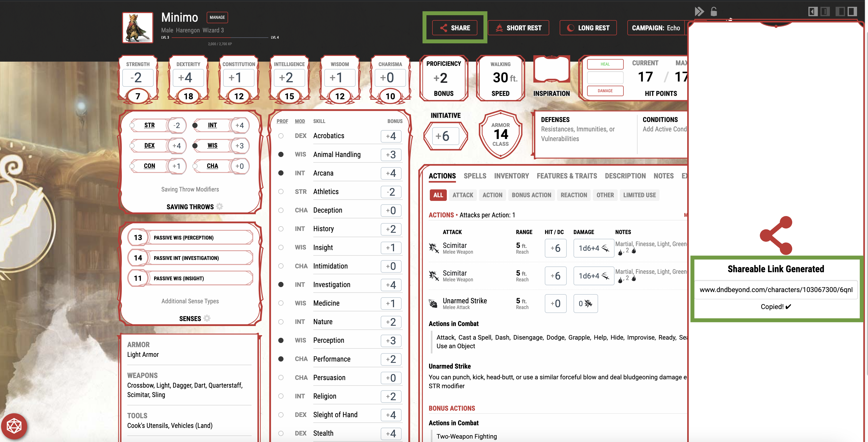Open the Campaign: Echo button

coord(656,28)
